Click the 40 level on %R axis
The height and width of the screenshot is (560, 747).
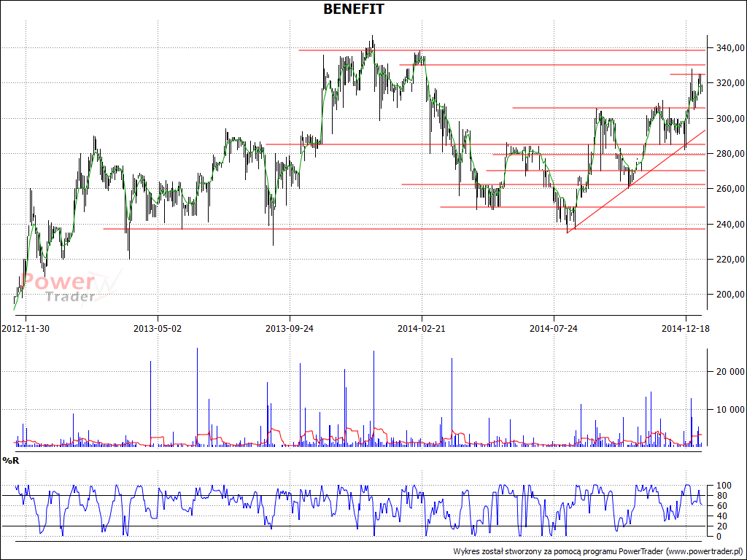click(x=721, y=516)
